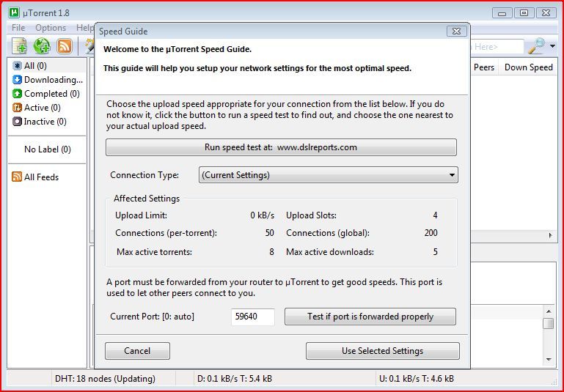Select the Active (0) category
Image resolution: width=564 pixels, height=392 pixels.
point(37,108)
